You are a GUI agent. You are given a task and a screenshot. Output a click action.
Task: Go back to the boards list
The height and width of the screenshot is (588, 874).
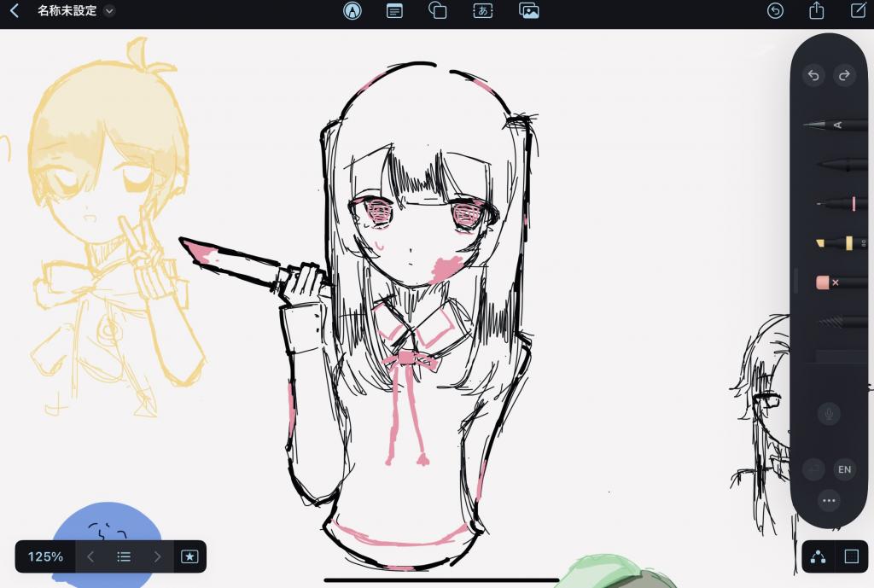14,11
